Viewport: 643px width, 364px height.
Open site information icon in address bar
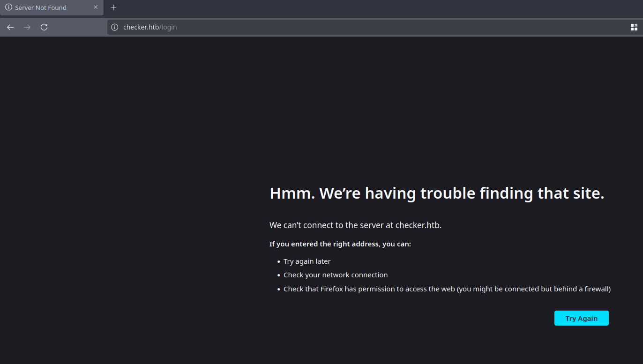(115, 27)
